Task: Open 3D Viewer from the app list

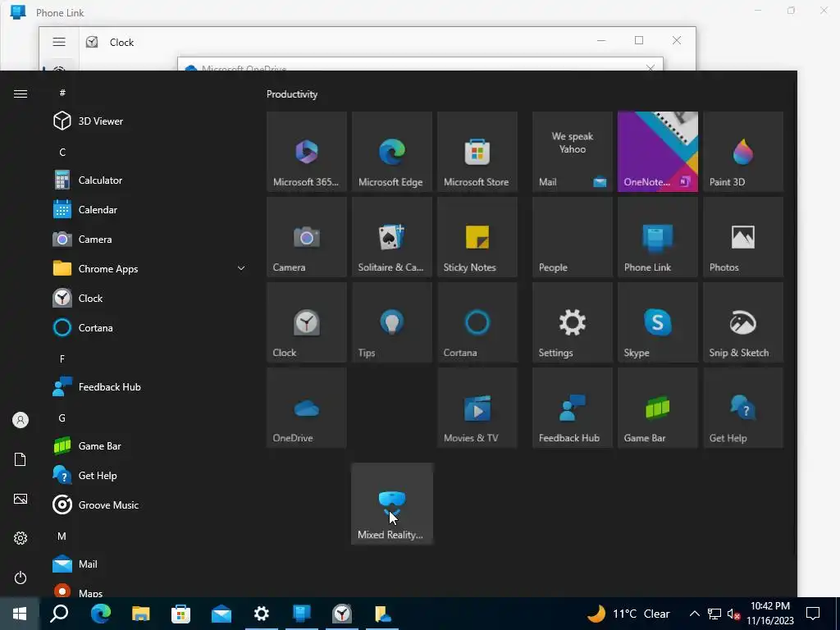Action: coord(149,121)
